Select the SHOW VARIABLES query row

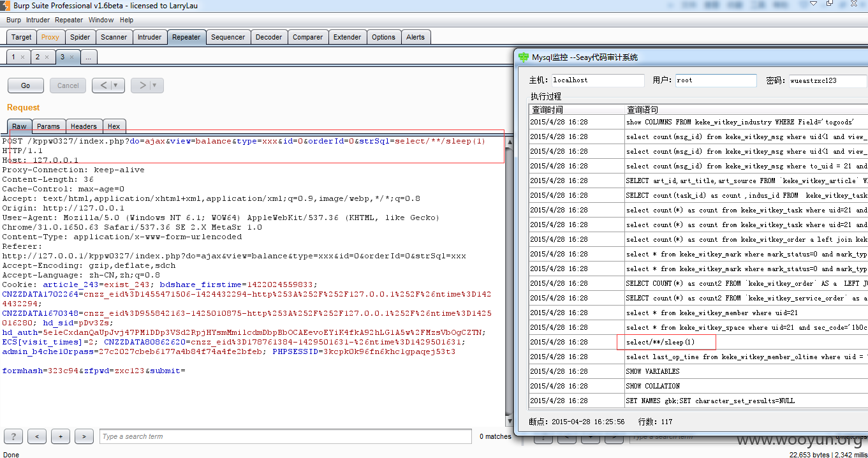698,371
